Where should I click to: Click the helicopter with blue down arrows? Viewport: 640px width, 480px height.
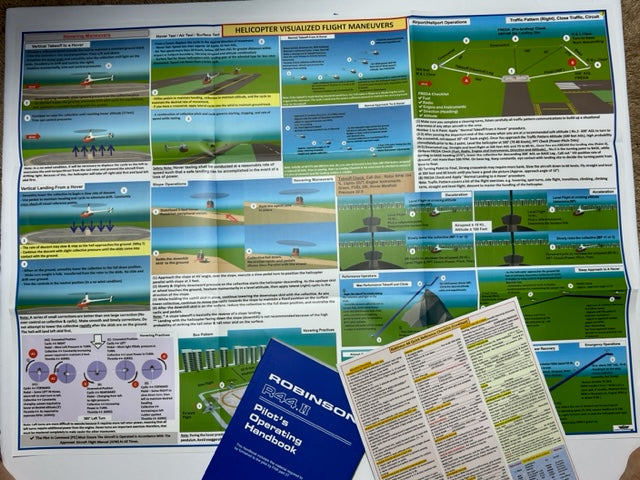tap(95, 211)
